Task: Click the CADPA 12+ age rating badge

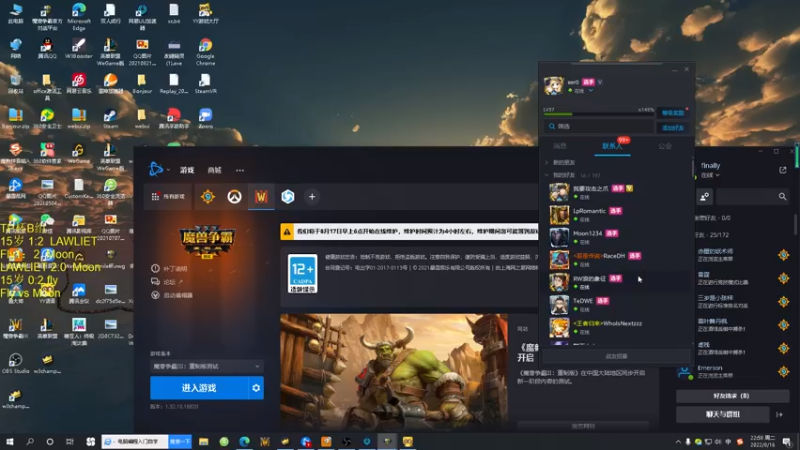Action: tap(303, 273)
